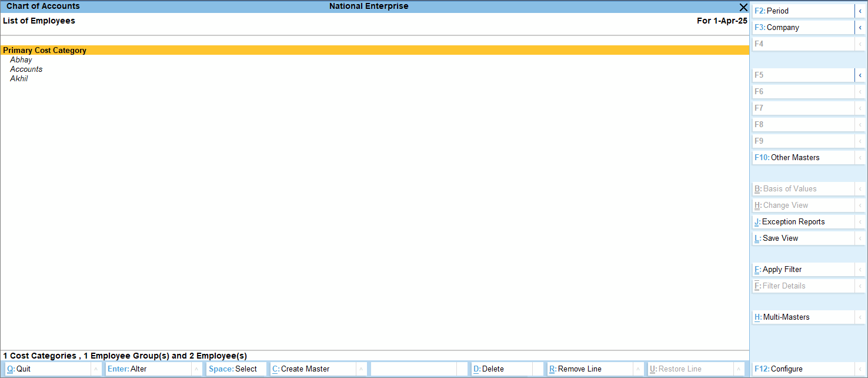Expand arrow beside F2 Period

pos(860,11)
